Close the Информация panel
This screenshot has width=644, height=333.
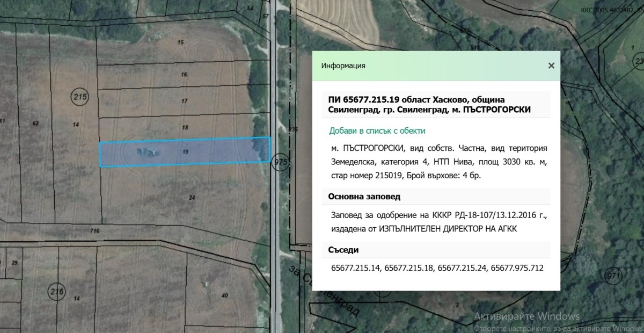coord(551,66)
